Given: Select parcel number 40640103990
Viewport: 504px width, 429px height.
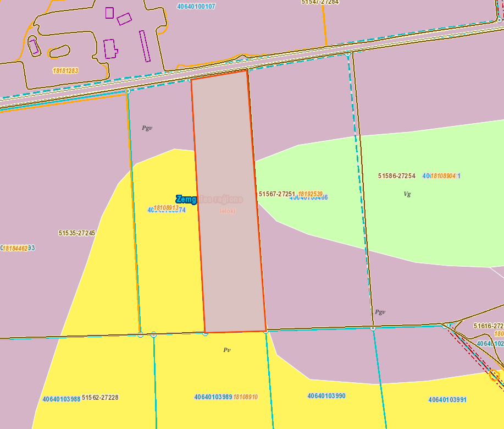Looking at the screenshot, I should click(326, 396).
